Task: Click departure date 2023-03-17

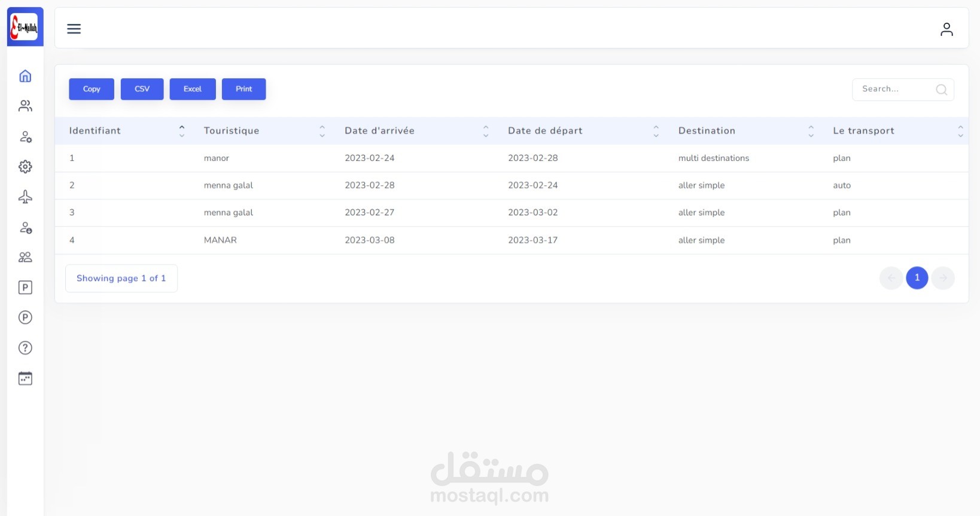Action: click(x=532, y=240)
